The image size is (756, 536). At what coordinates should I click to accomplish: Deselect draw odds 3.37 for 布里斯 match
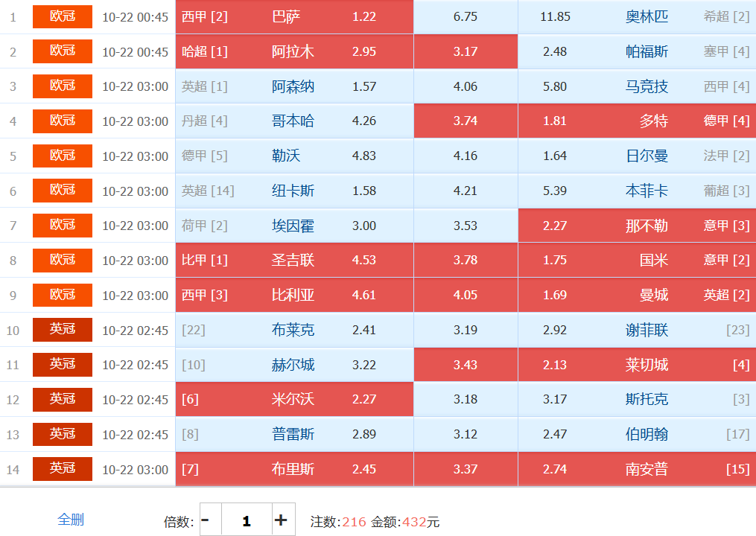tap(466, 469)
